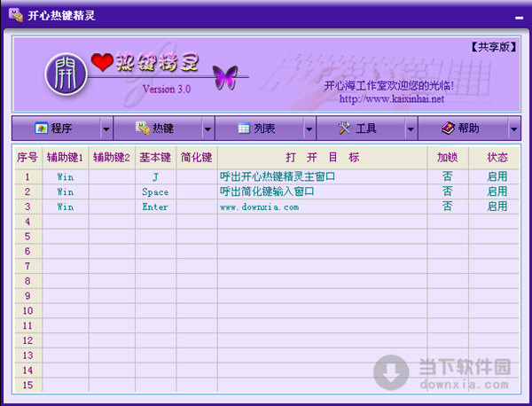Click Win modifier in row 2
This screenshot has height=406, width=532.
point(65,191)
